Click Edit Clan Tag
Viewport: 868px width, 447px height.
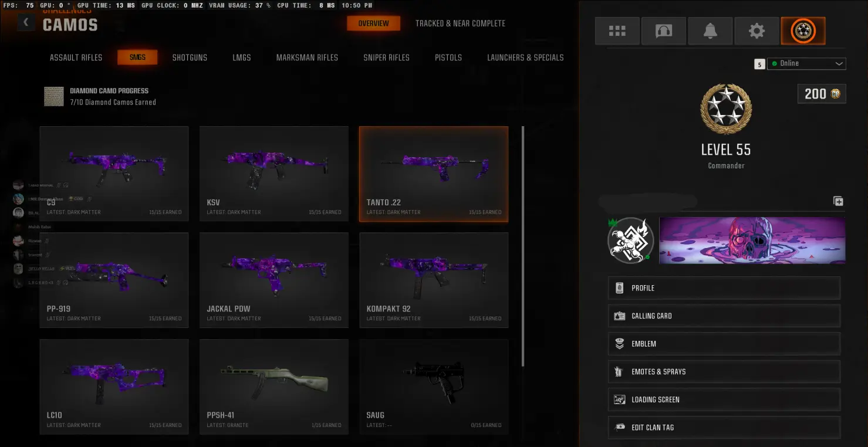(724, 427)
